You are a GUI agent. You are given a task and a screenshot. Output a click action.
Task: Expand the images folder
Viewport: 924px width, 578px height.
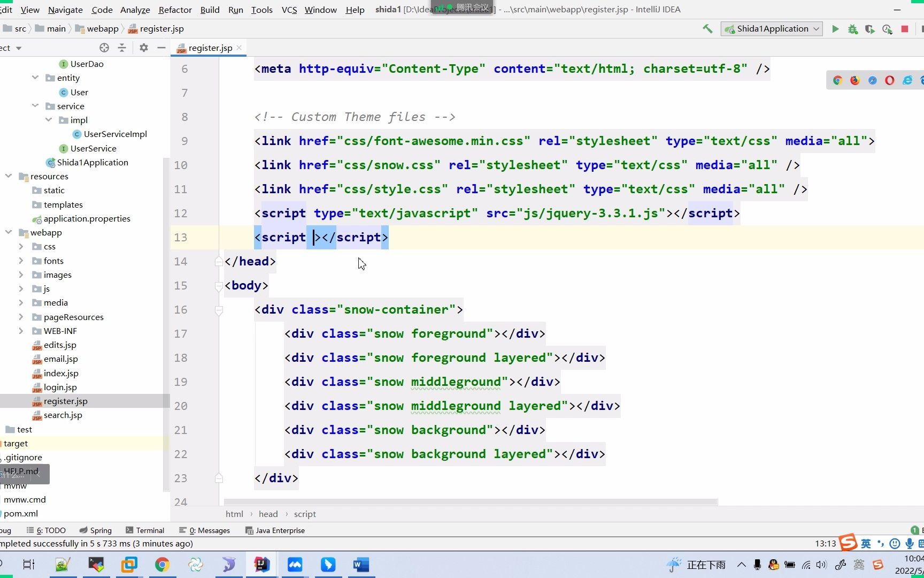click(21, 275)
